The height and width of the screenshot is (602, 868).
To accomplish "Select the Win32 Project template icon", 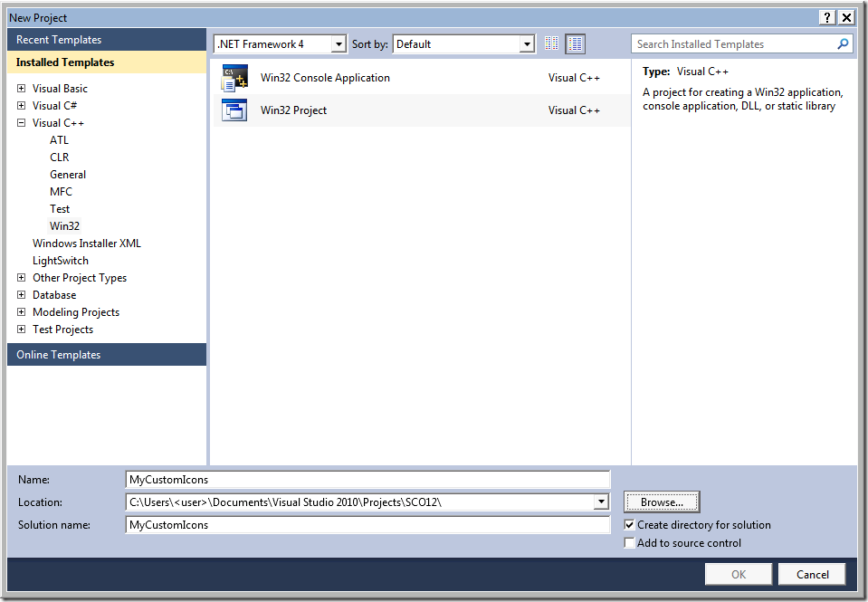I will coord(234,109).
